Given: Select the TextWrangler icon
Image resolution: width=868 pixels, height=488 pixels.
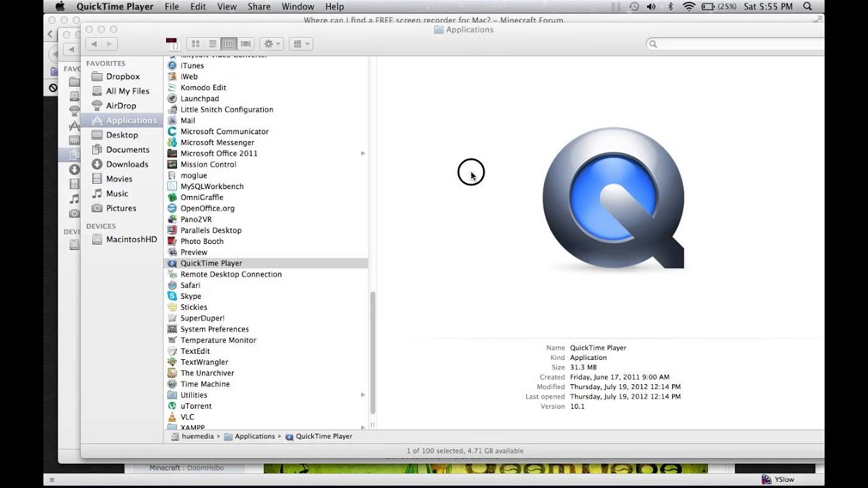Looking at the screenshot, I should (x=172, y=362).
